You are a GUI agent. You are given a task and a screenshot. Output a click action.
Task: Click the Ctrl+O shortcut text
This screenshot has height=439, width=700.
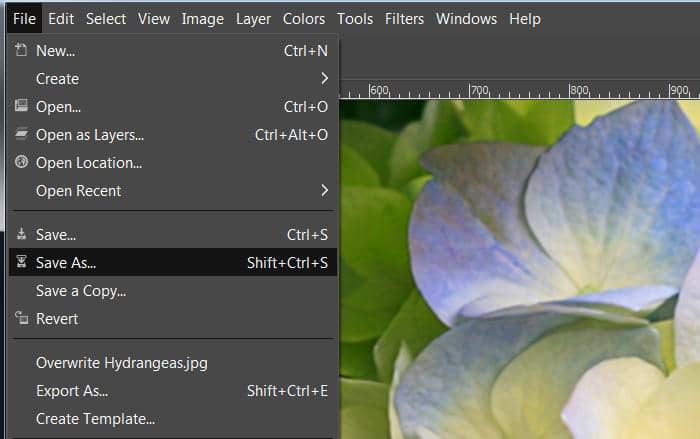306,107
